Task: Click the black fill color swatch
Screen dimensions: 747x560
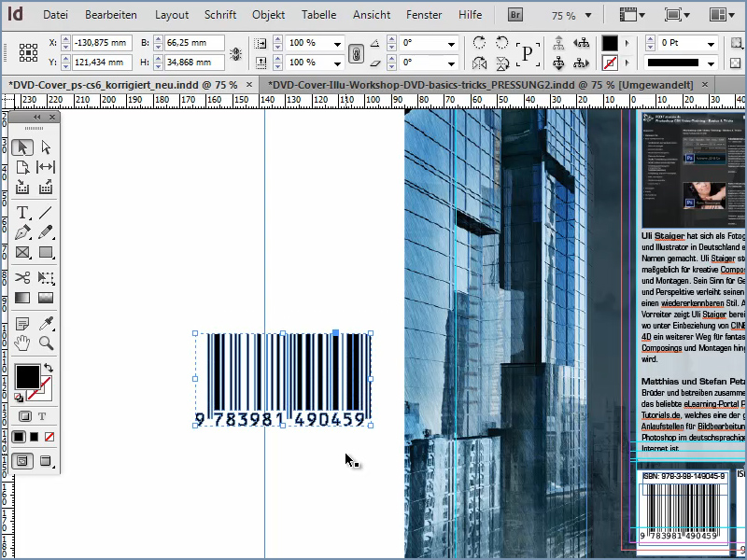Action: (27, 376)
